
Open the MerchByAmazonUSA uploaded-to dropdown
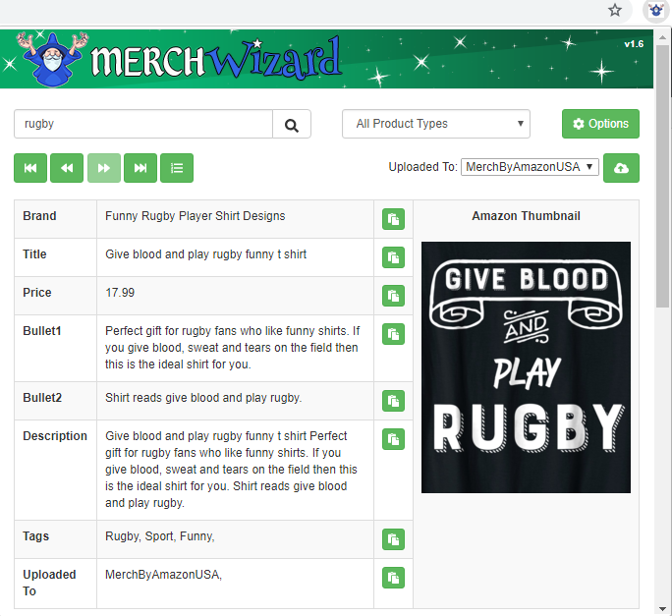(530, 167)
